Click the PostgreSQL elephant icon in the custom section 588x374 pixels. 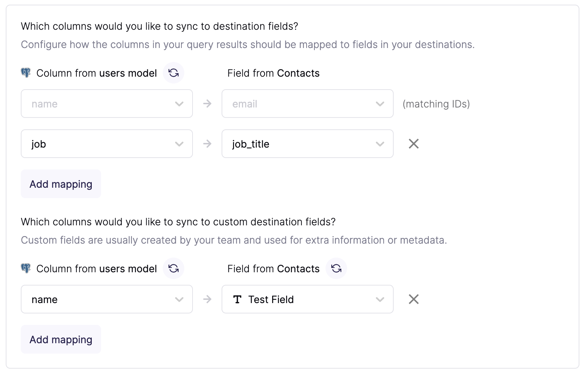[x=26, y=269]
